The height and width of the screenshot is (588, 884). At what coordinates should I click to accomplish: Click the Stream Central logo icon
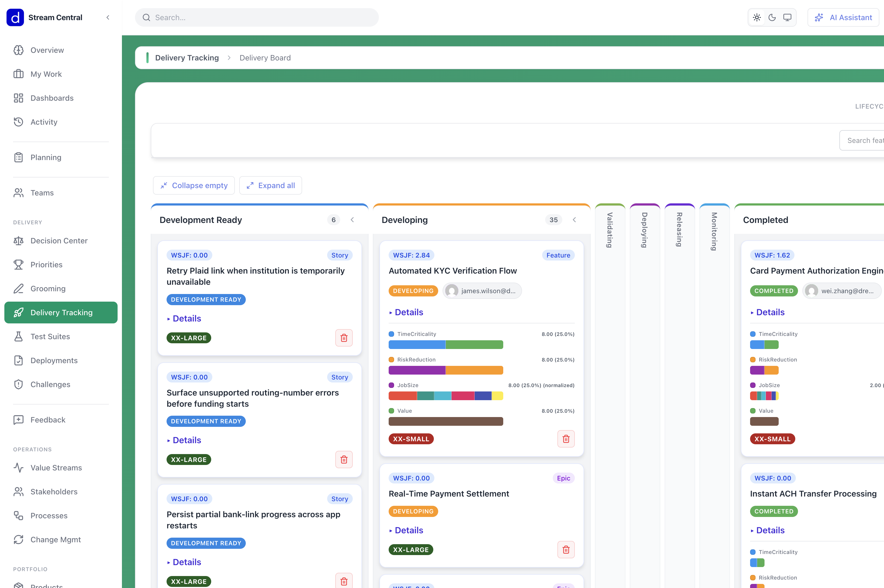15,18
